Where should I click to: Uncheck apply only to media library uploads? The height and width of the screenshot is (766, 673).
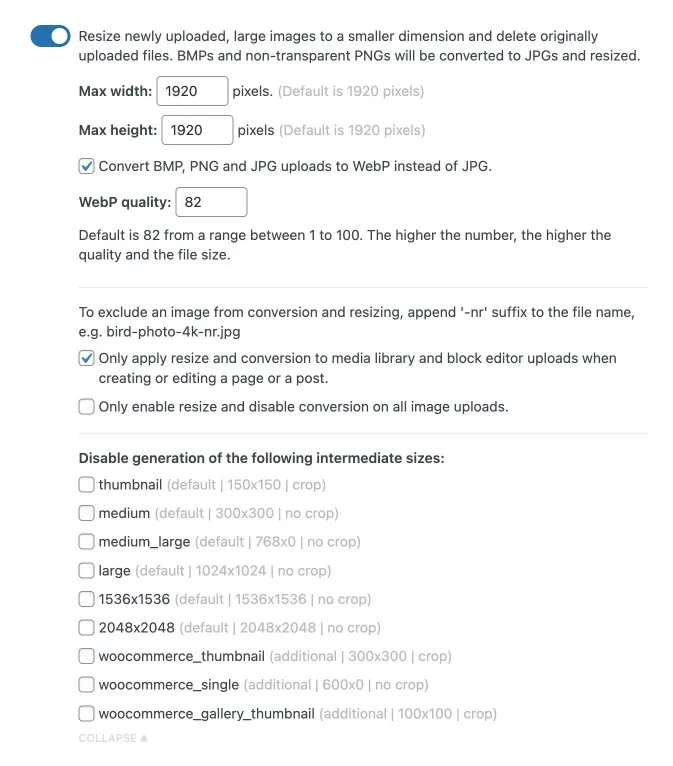click(87, 358)
